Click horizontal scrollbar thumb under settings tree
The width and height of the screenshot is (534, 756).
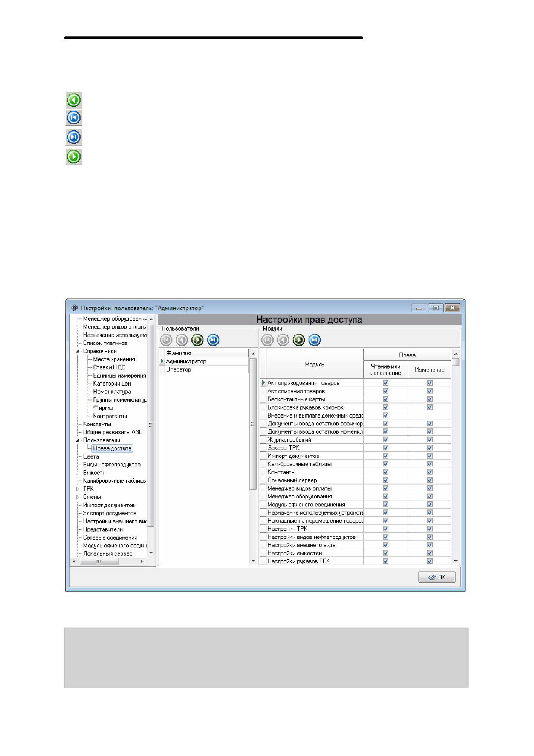tap(99, 562)
